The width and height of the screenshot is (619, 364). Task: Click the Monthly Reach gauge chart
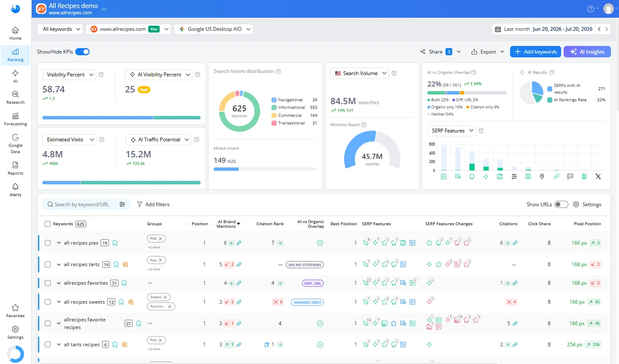click(x=372, y=150)
